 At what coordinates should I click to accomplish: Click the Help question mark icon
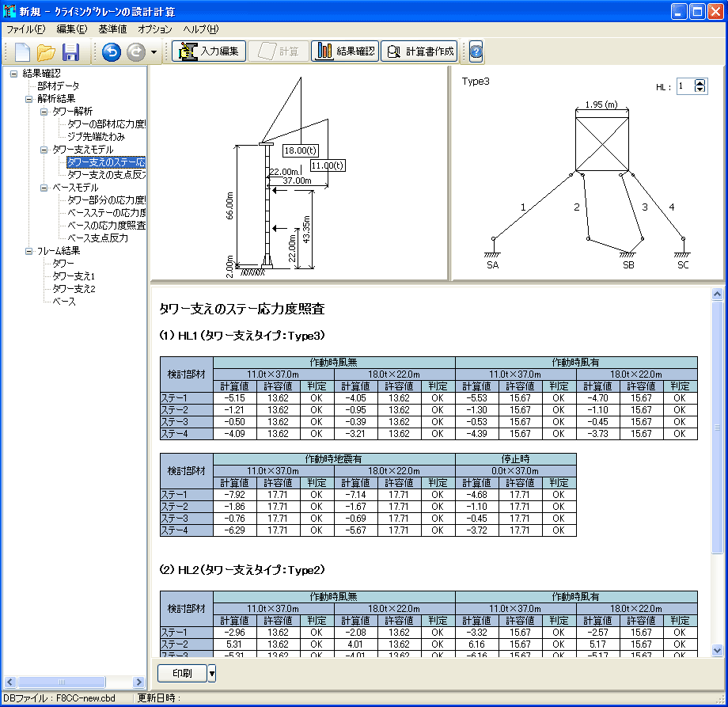[476, 52]
